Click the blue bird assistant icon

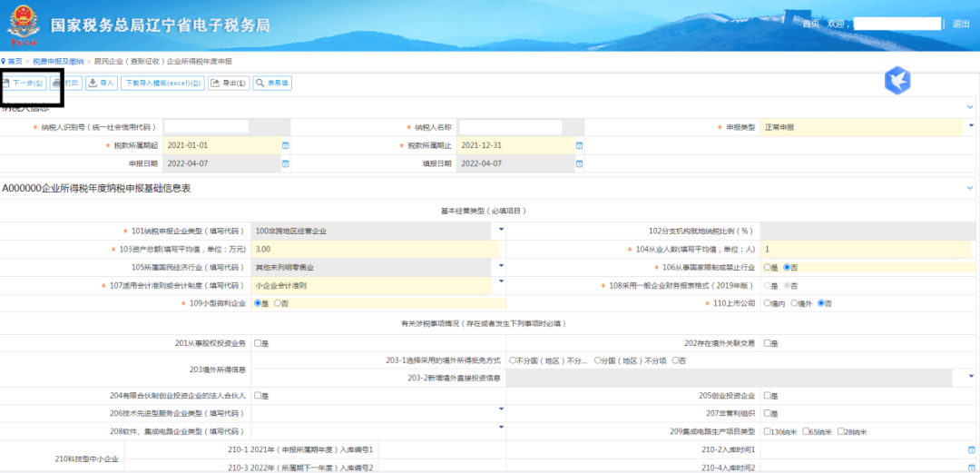click(x=897, y=82)
